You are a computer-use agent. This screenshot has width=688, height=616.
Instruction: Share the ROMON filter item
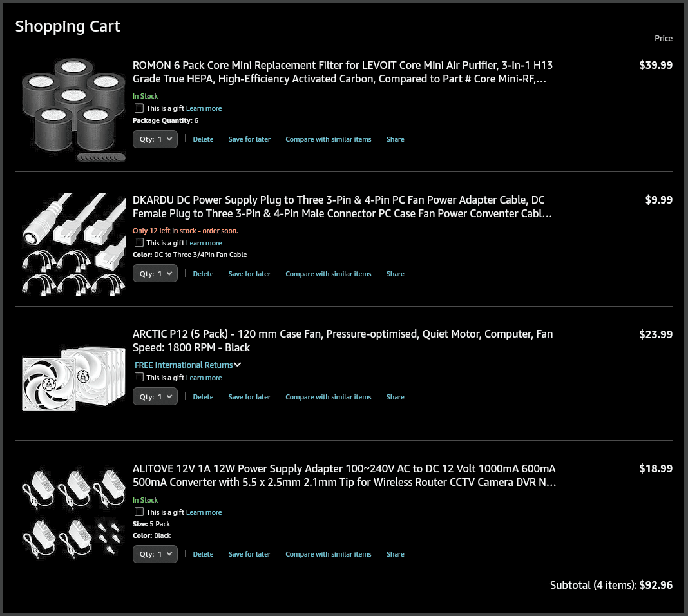tap(396, 139)
